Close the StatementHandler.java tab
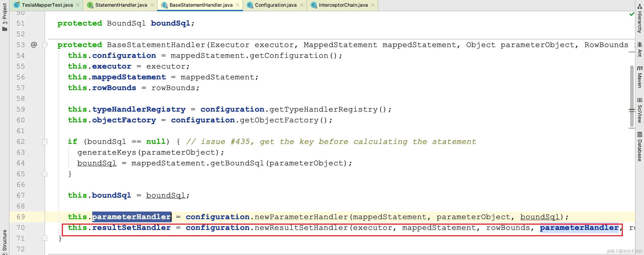The image size is (644, 255). (x=152, y=5)
